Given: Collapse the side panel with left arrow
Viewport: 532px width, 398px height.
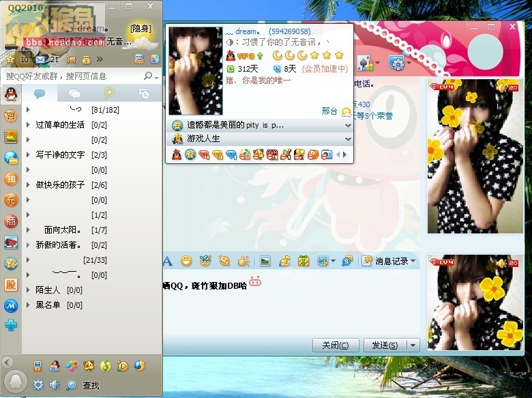Looking at the screenshot, I should click(8, 363).
